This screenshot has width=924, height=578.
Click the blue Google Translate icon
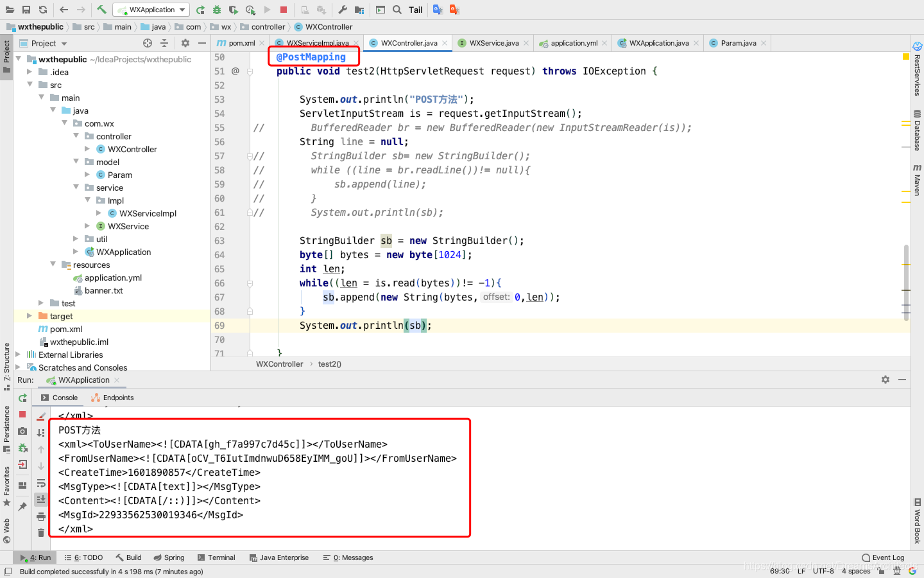(x=438, y=10)
